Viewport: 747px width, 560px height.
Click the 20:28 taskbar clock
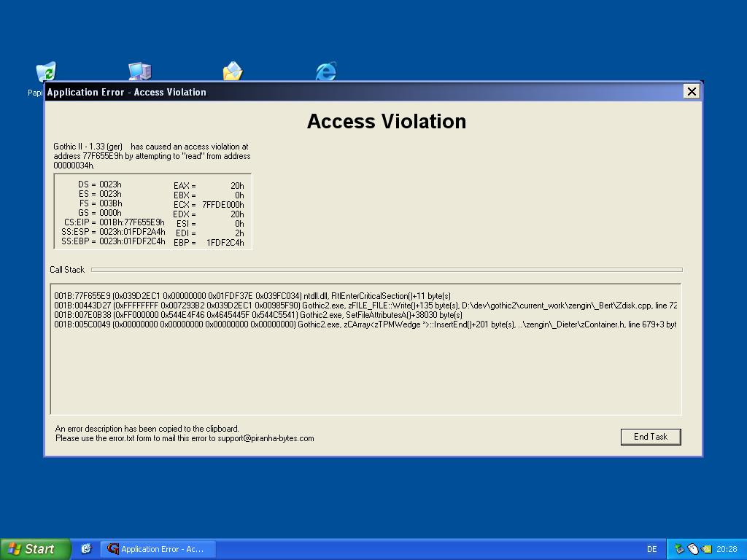727,549
